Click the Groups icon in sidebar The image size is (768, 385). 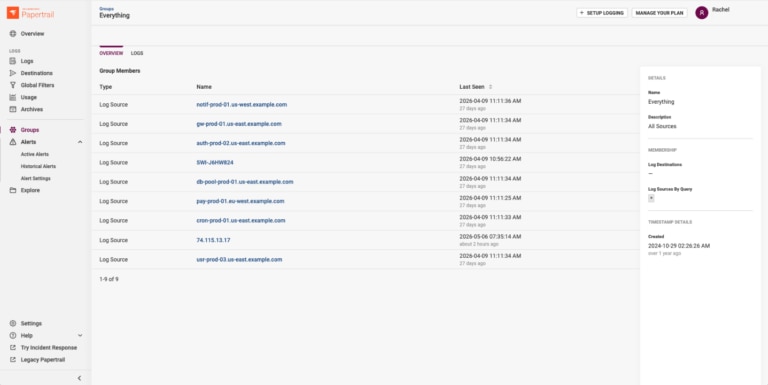click(13, 130)
